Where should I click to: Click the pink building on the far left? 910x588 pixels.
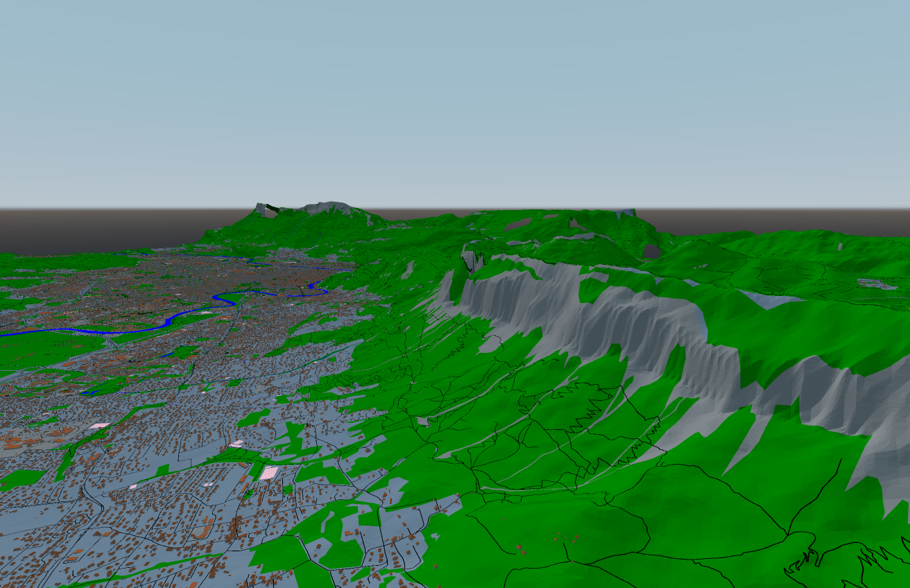101,426
